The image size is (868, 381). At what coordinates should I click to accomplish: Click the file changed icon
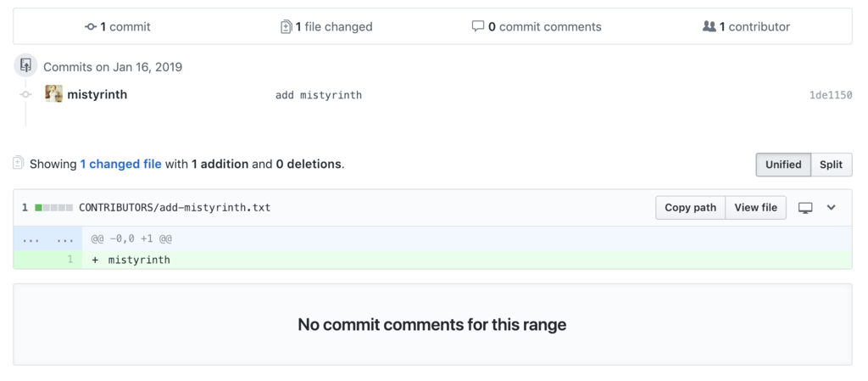click(x=286, y=27)
